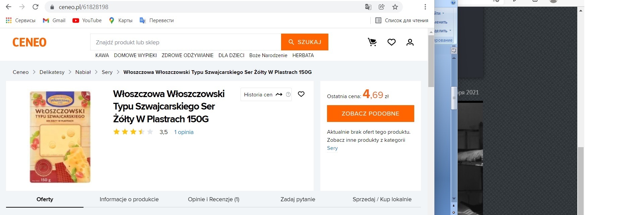Open favorites via header heart icon
Screen dimensions: 644x215
tap(391, 42)
